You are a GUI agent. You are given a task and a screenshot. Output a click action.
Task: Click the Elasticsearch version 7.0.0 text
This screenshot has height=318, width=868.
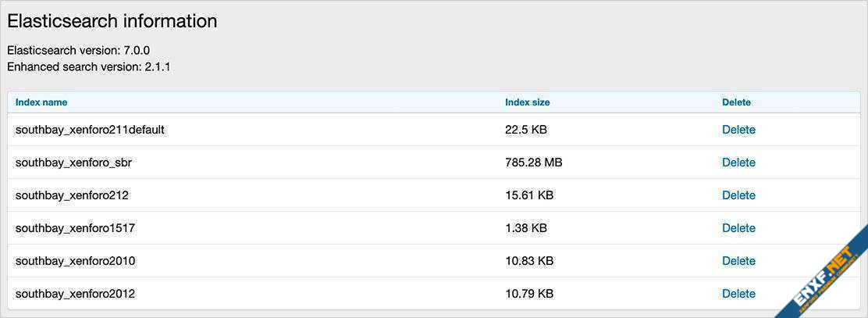tap(78, 50)
